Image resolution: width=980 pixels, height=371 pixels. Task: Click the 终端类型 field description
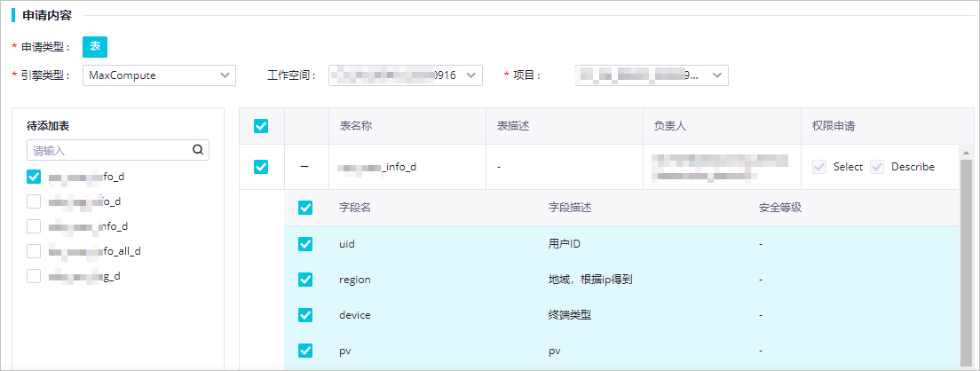[570, 315]
